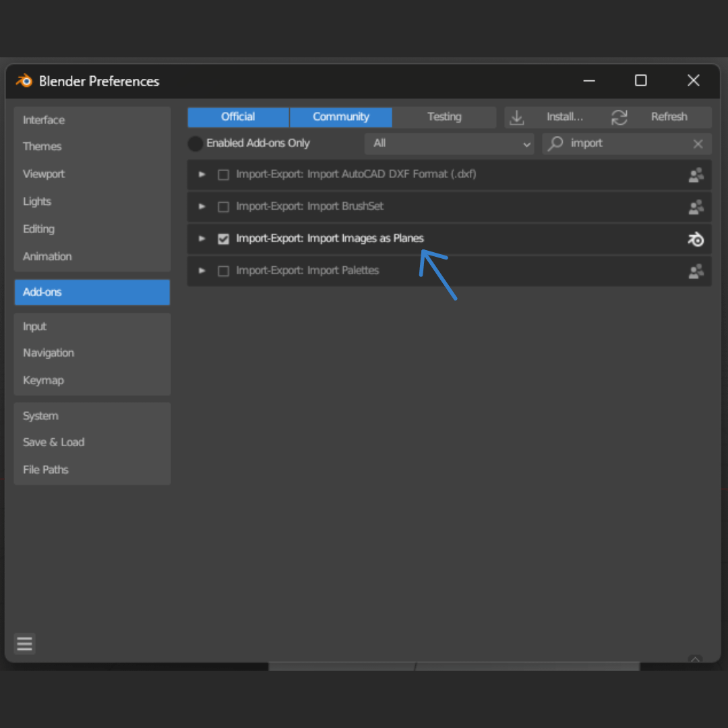The image size is (728, 728).
Task: Click community icon on Import Palettes row
Action: tap(696, 271)
